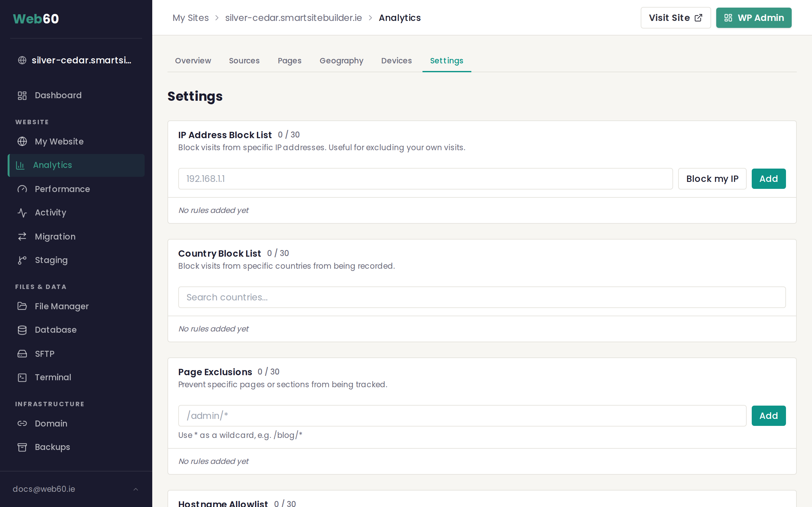Click the Activity pulse icon
Image resolution: width=812 pixels, height=507 pixels.
pyautogui.click(x=22, y=213)
